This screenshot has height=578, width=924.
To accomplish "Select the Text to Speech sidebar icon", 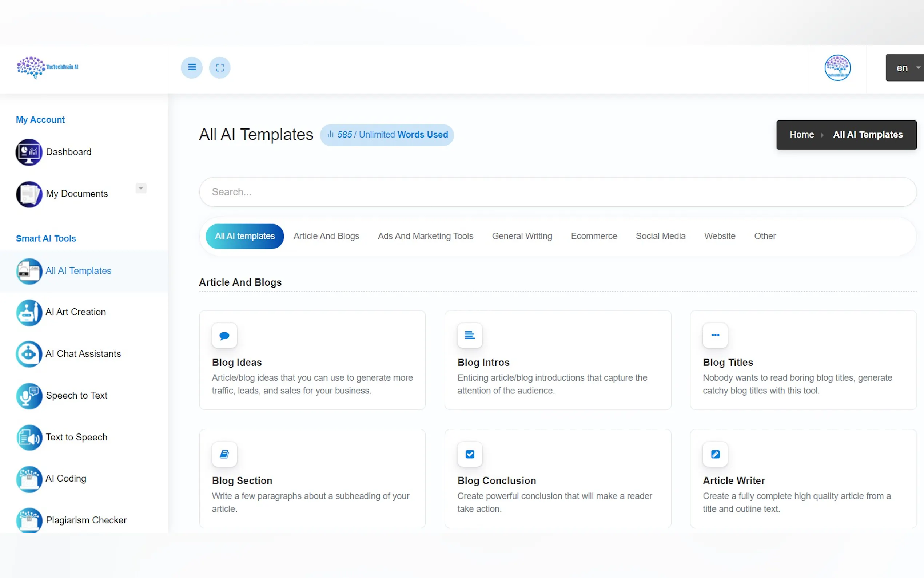I will click(x=29, y=438).
